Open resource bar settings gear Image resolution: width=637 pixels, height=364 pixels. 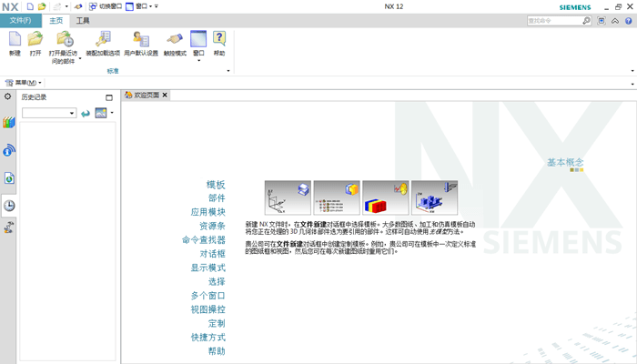7,96
